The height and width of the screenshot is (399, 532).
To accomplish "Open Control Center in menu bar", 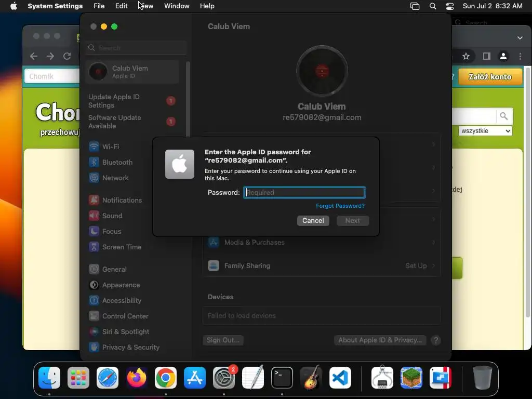I will [x=450, y=6].
